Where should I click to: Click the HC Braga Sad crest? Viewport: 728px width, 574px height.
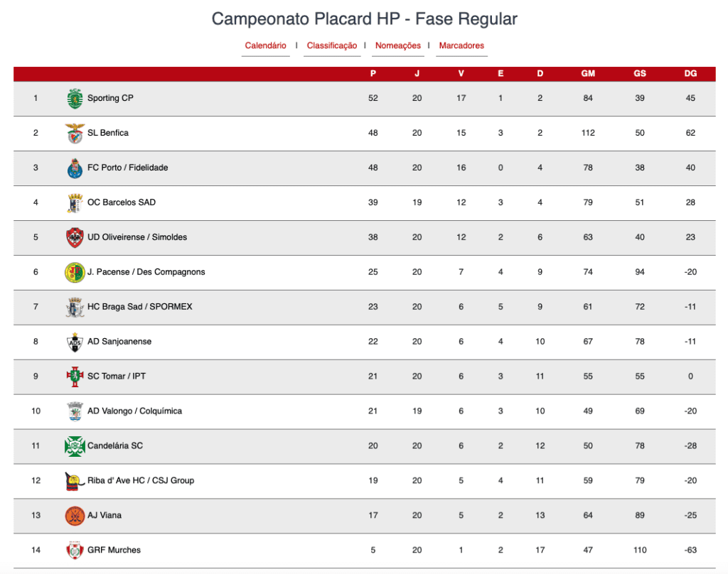(x=75, y=307)
